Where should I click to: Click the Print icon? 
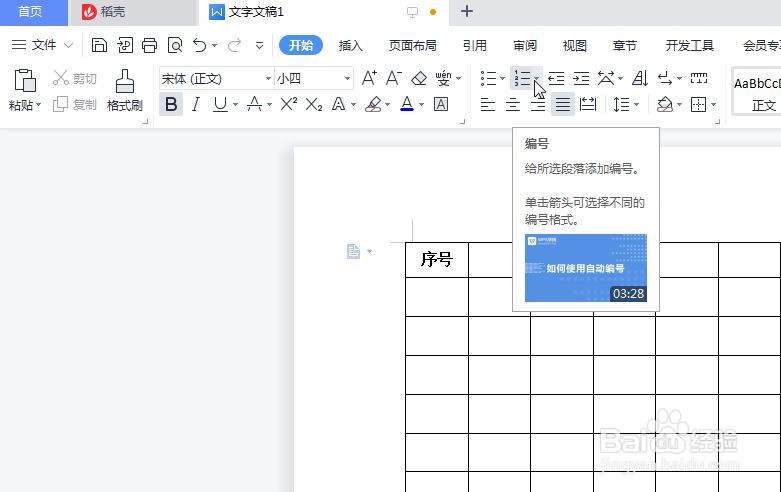pyautogui.click(x=149, y=45)
